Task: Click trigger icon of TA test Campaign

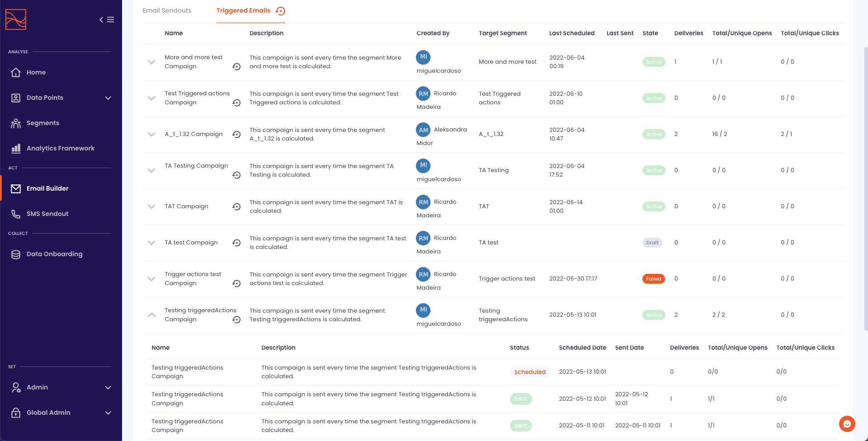Action: click(x=236, y=243)
